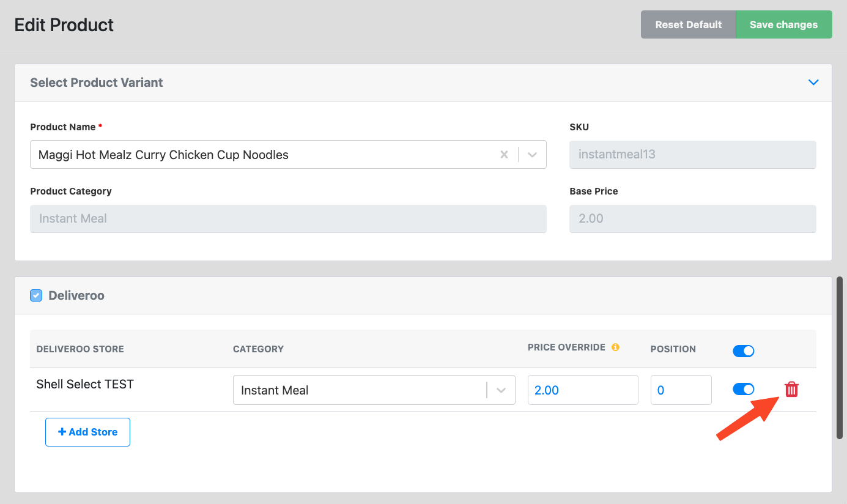Click the disabled Product Category field
Image resolution: width=847 pixels, height=504 pixels.
tap(288, 218)
